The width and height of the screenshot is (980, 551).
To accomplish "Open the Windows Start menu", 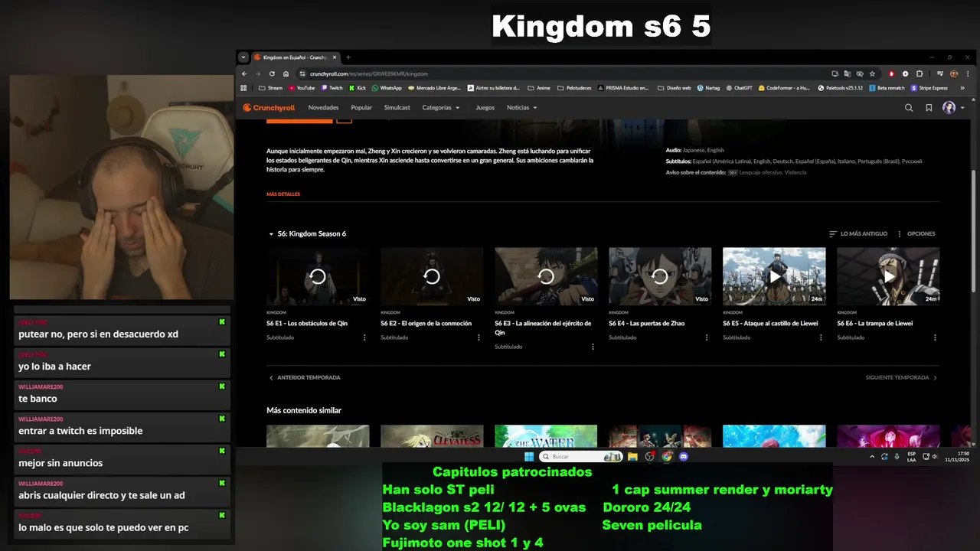I will coord(528,457).
